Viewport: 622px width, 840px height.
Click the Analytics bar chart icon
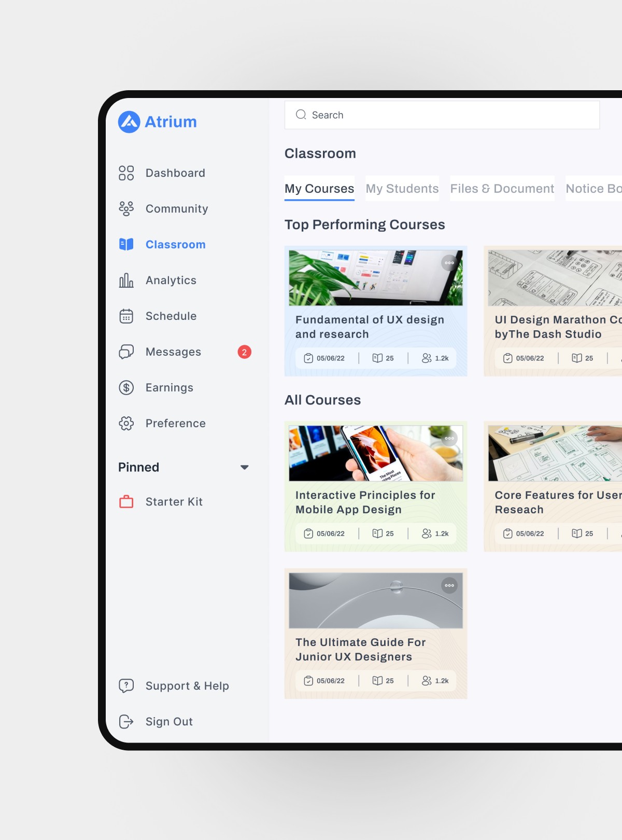(126, 281)
